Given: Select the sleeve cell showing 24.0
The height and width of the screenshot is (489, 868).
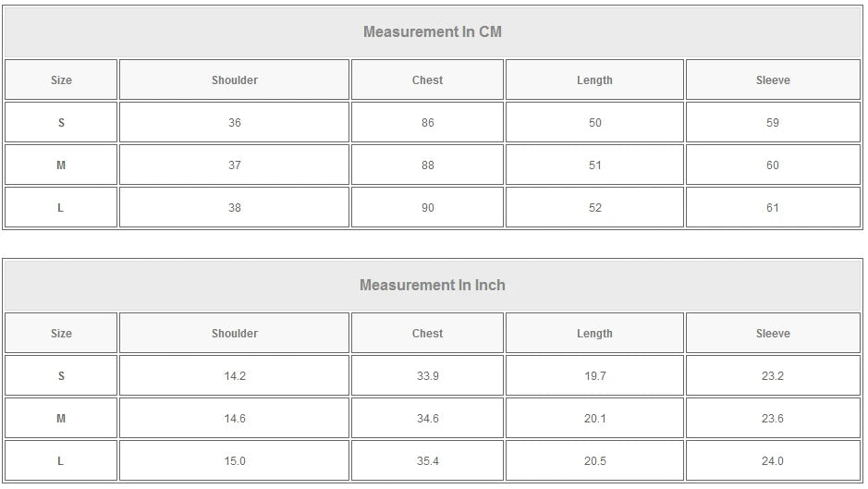Looking at the screenshot, I should 773,461.
